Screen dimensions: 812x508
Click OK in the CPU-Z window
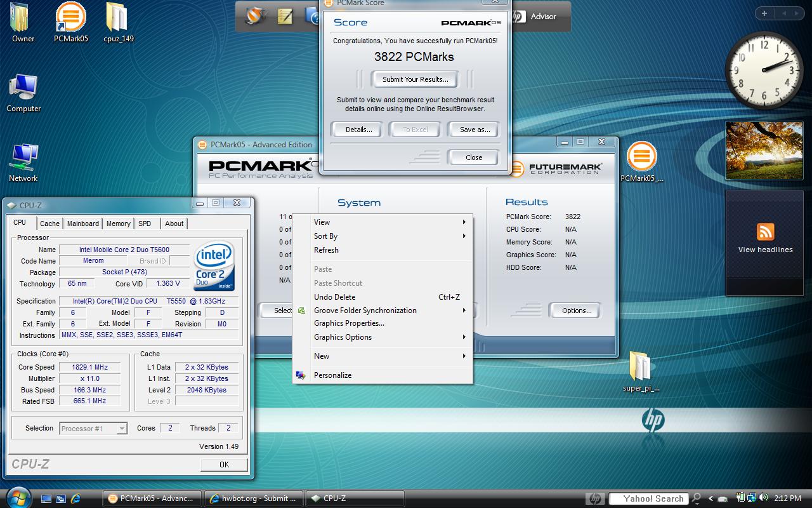[224, 465]
